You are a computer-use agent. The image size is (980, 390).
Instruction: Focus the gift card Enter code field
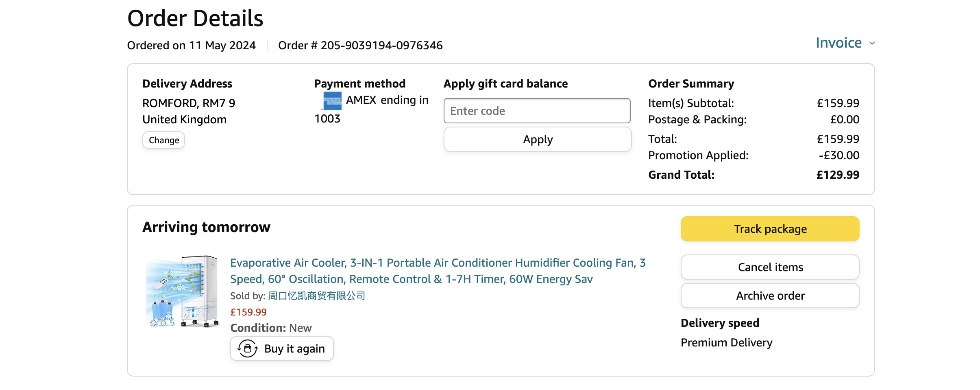pos(537,111)
